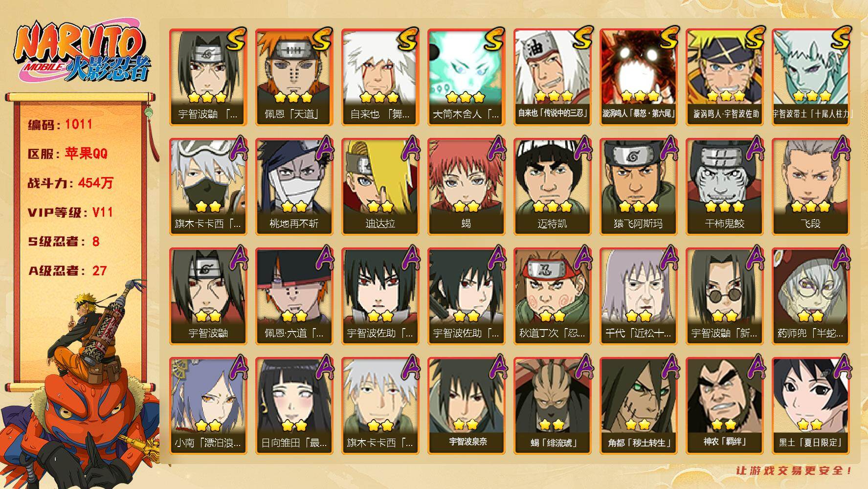Choose the 干柿鬼鲛 ninja card
Viewport: 868px width, 489px height.
724,186
